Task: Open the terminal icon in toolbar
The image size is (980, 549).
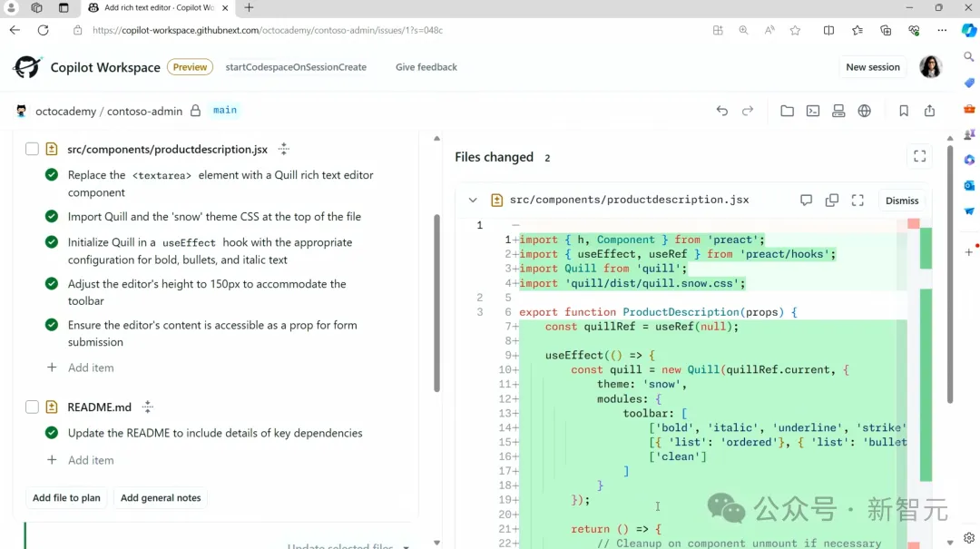Action: point(812,111)
